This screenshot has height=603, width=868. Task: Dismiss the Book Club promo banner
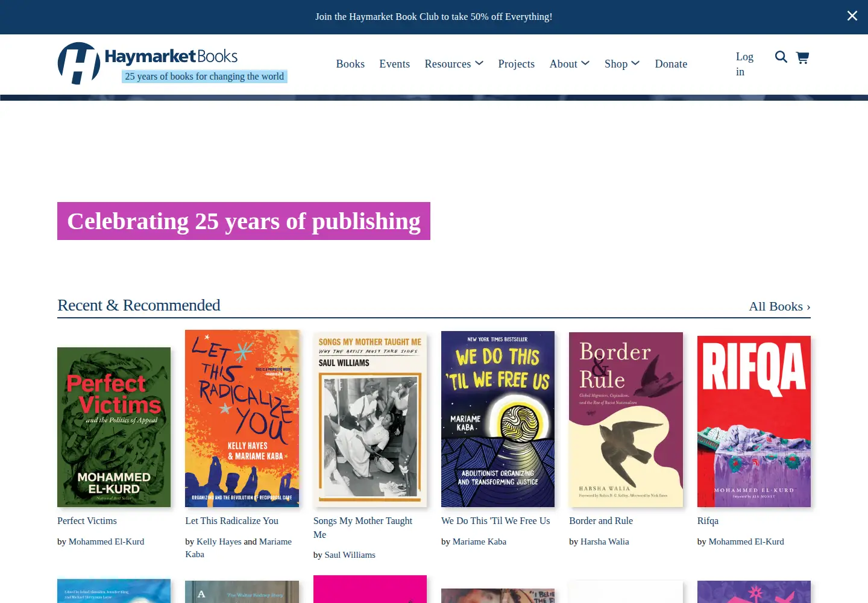point(852,16)
